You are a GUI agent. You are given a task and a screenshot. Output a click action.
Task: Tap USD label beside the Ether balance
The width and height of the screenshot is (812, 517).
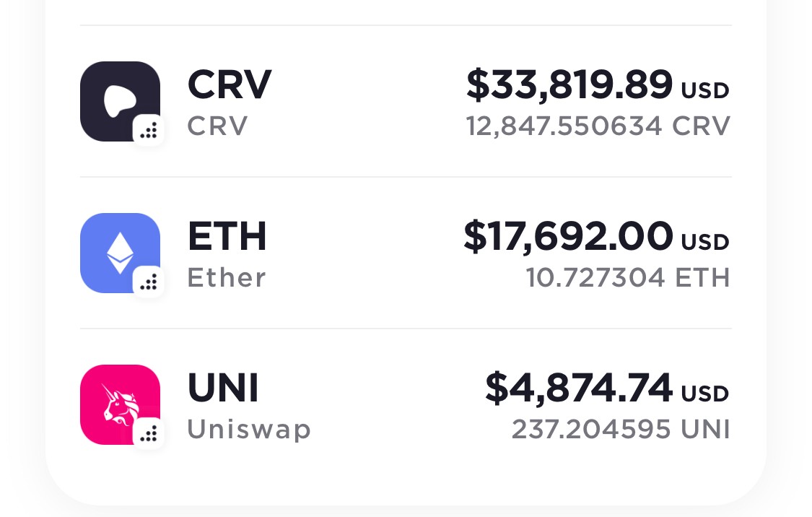tap(705, 243)
